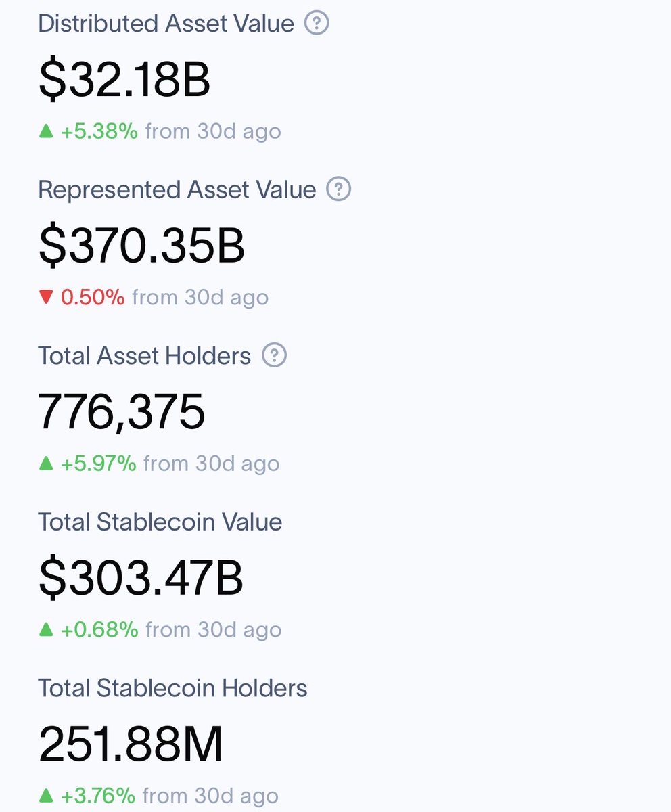This screenshot has height=812, width=671.
Task: Select the $370.35B represented value figure
Action: click(141, 246)
